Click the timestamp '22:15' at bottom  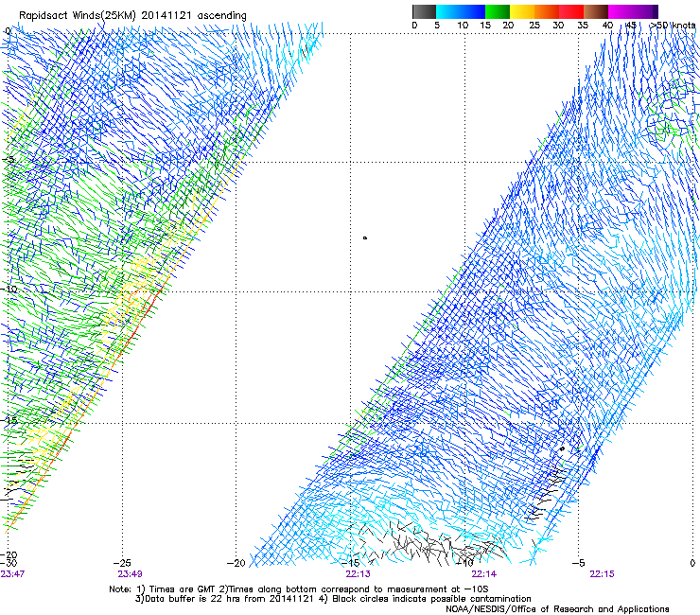(x=602, y=574)
